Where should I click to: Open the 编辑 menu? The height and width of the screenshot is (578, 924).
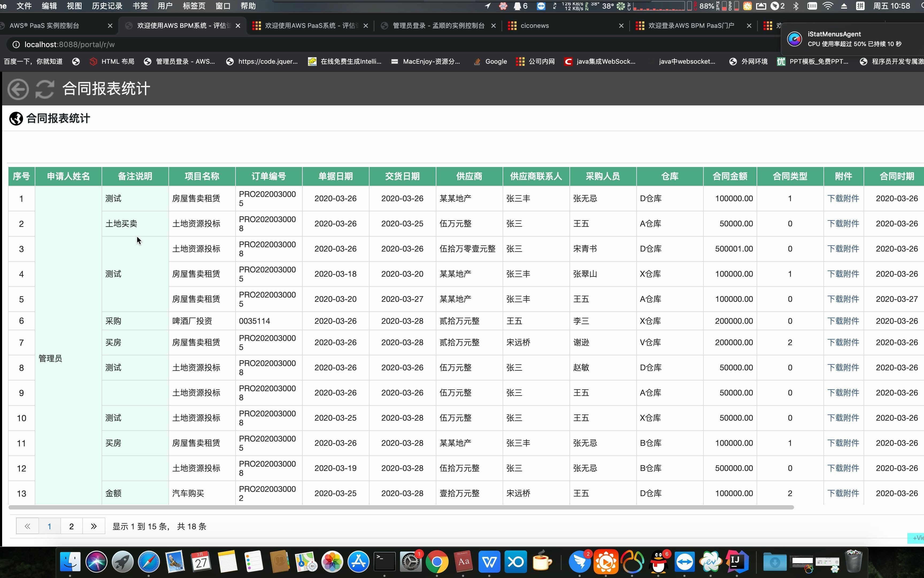click(x=49, y=6)
